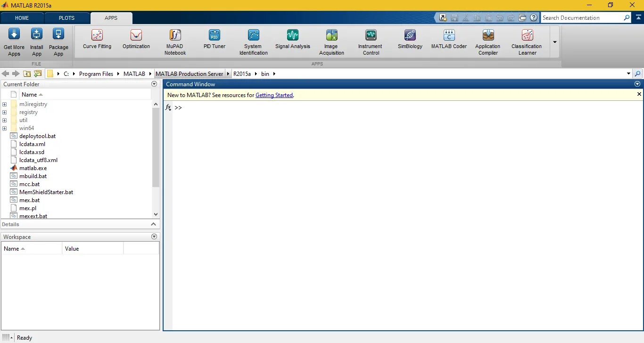This screenshot has height=343, width=644.
Task: Go up one folder level icon
Action: (x=27, y=73)
